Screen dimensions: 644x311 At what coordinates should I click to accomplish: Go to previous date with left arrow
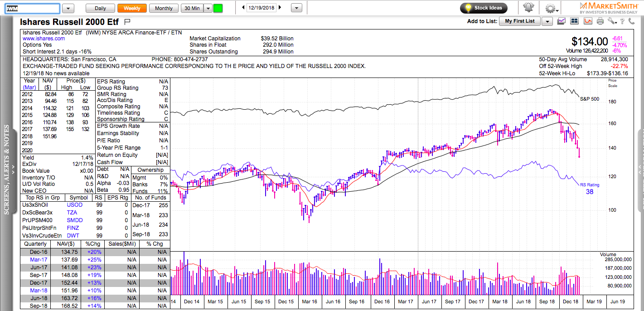click(243, 7)
